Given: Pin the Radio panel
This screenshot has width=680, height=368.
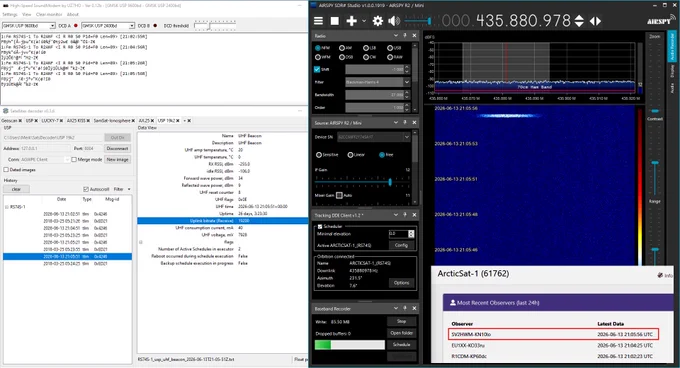Looking at the screenshot, I should (x=405, y=36).
